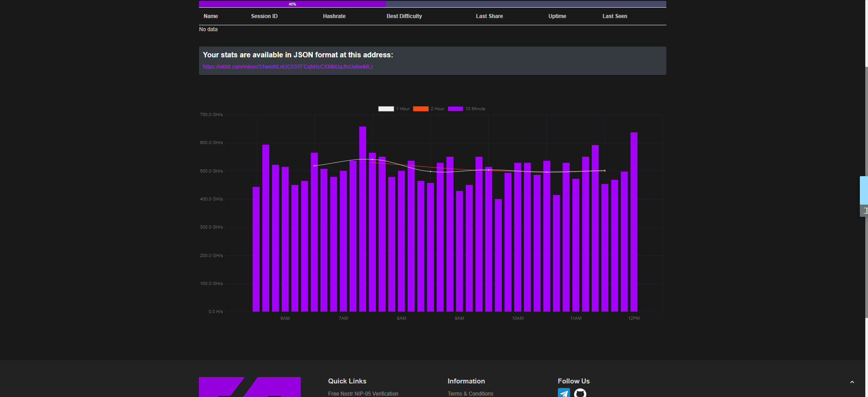868x397 pixels.
Task: Click the Uptime column header
Action: click(x=557, y=16)
